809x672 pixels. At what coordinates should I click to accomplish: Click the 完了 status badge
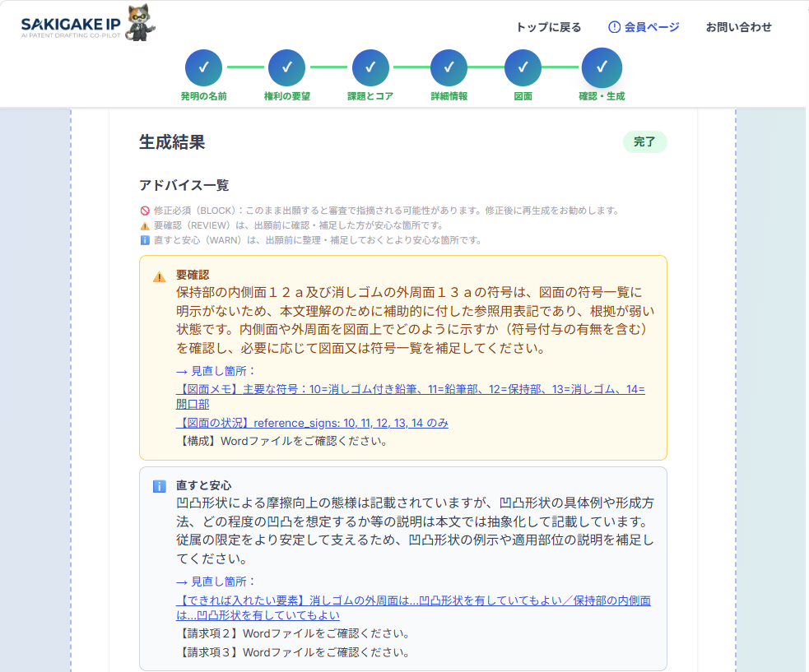coord(645,142)
